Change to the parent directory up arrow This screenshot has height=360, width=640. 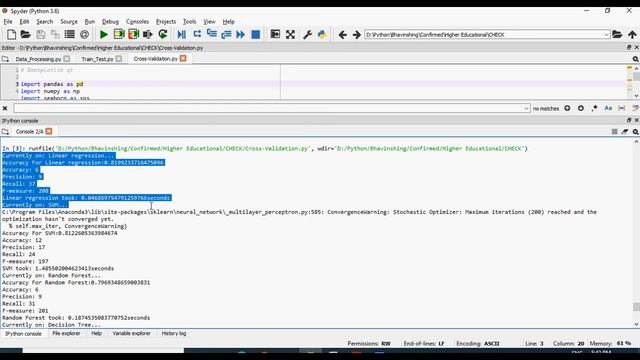point(632,35)
